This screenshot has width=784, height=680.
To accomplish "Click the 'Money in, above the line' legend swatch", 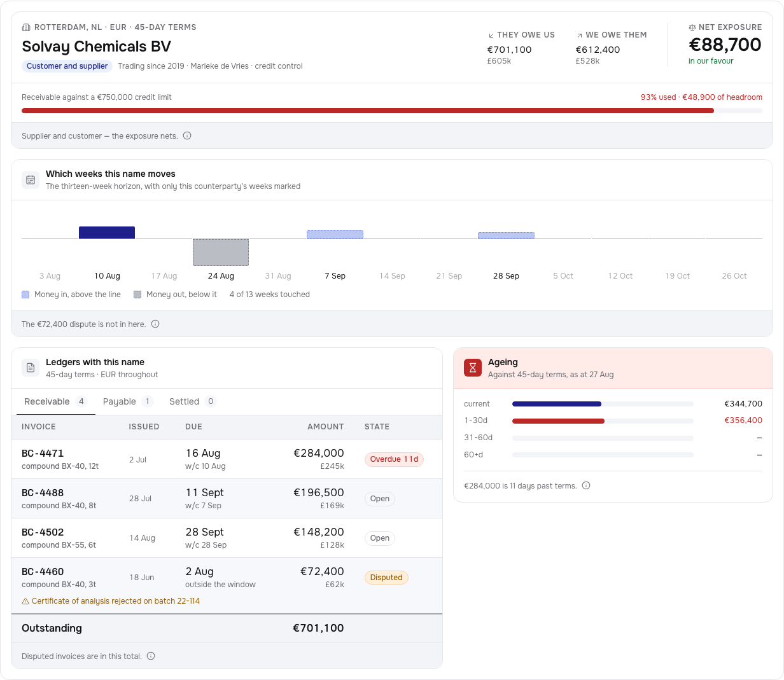I will coord(25,295).
